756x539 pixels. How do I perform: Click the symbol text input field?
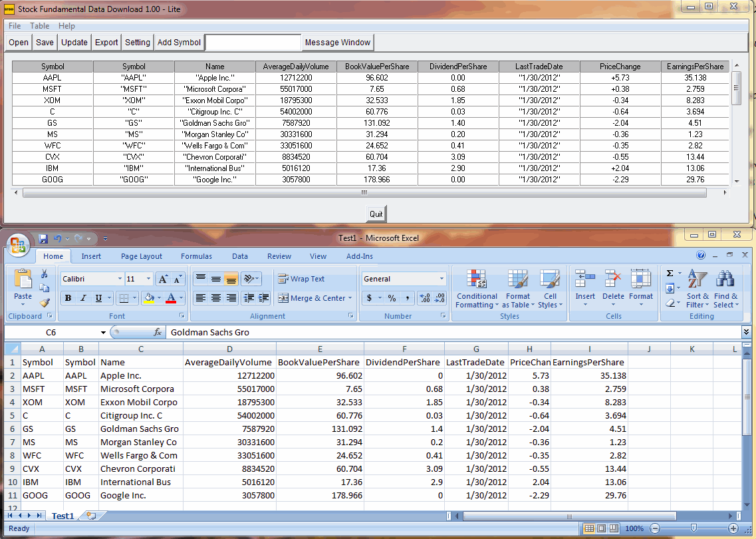pyautogui.click(x=253, y=43)
